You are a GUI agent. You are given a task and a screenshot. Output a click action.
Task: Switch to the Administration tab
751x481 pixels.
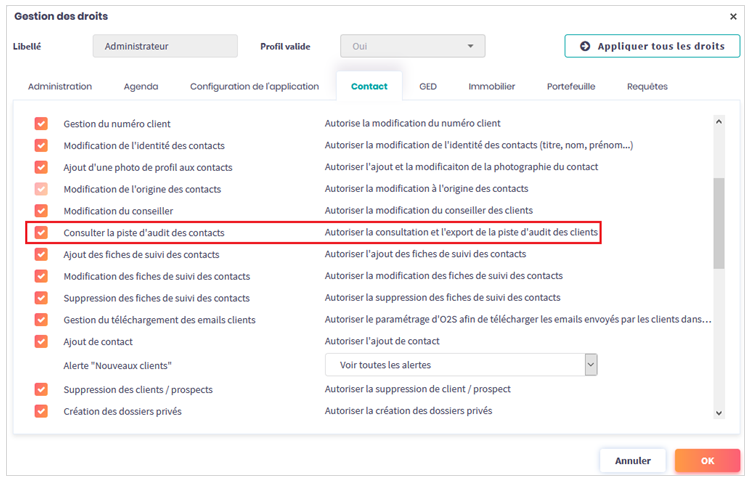[x=60, y=87]
